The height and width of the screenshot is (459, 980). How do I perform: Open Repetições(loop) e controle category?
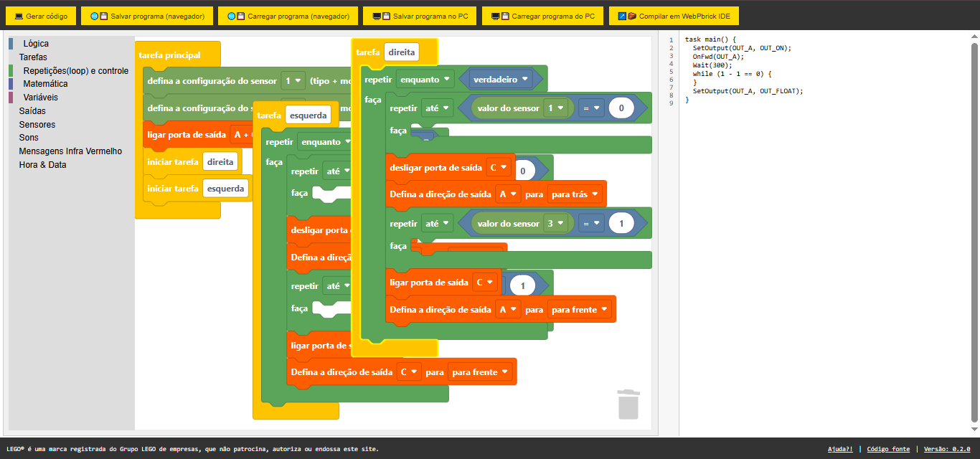tap(75, 71)
